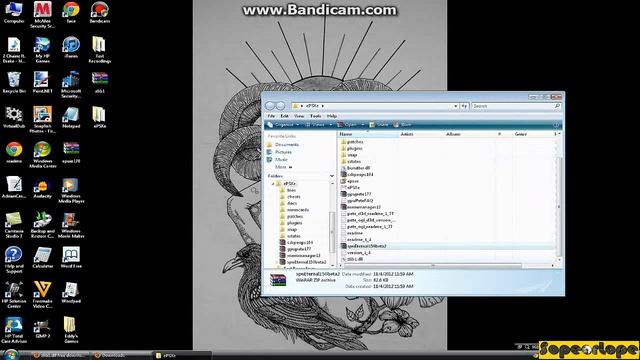Open the Views dropdown in the Explorer toolbar
The width and height of the screenshot is (640, 360).
pos(318,124)
